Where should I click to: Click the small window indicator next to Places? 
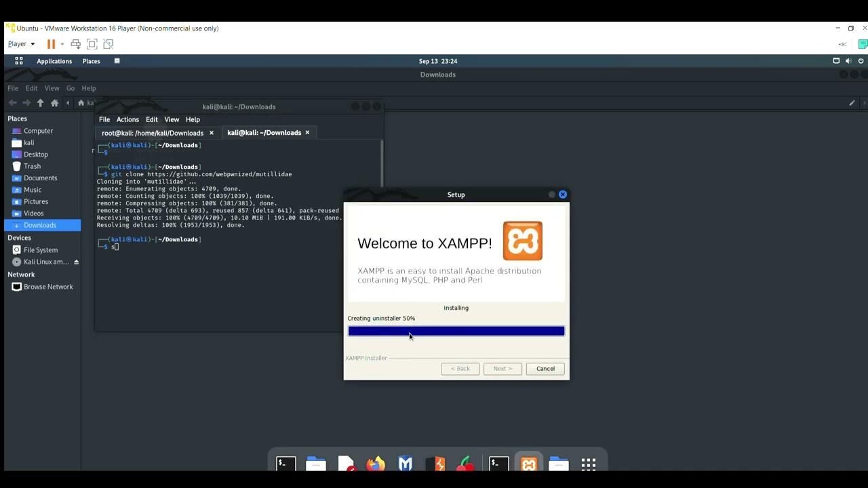coord(117,61)
